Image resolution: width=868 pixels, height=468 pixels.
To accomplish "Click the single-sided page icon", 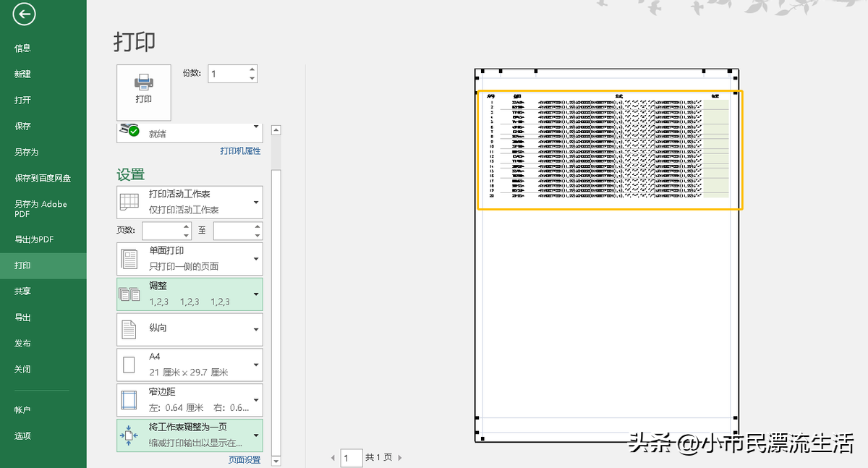I will click(129, 258).
